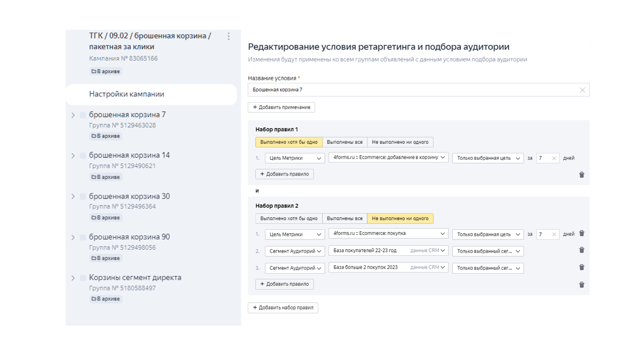
Task: Click the 'Добавить примечание' button
Action: 281,107
